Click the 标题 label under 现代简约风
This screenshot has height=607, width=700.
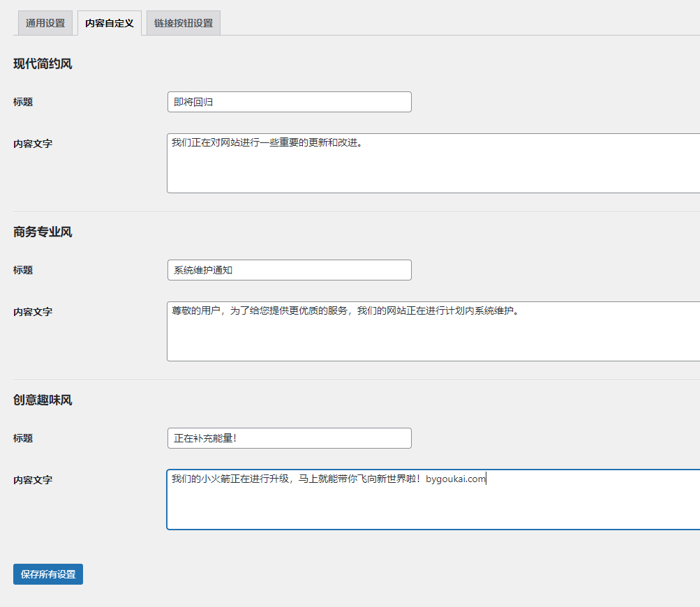pyautogui.click(x=23, y=102)
